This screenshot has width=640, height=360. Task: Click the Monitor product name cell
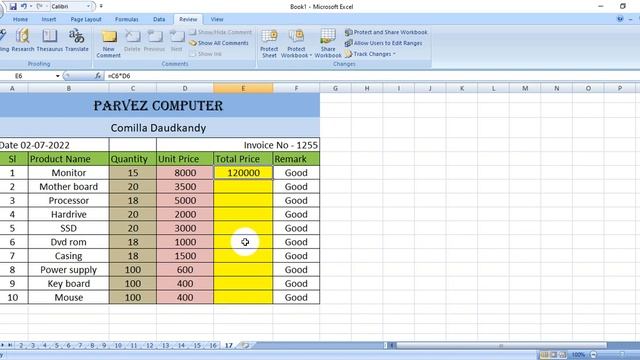(x=69, y=173)
